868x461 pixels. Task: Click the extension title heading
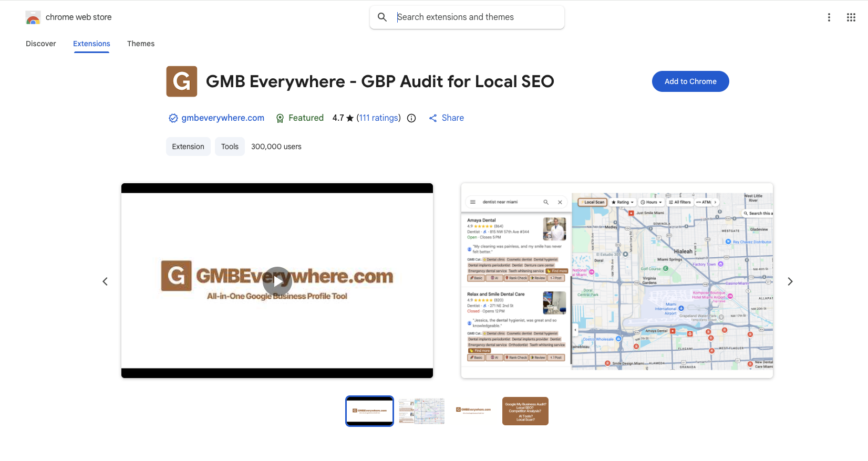pyautogui.click(x=380, y=81)
